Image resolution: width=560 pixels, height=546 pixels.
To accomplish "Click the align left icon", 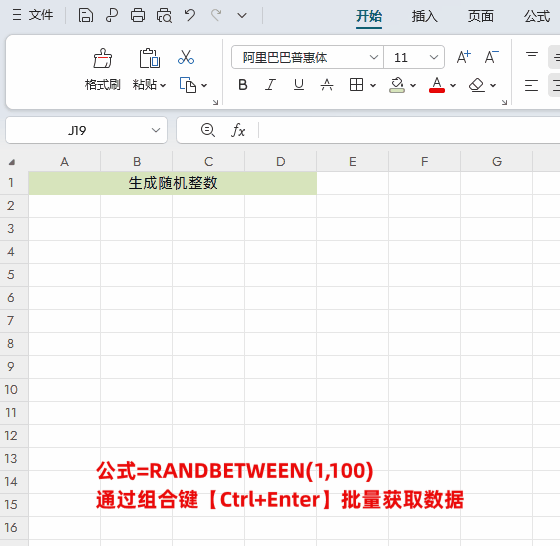I will click(x=531, y=85).
